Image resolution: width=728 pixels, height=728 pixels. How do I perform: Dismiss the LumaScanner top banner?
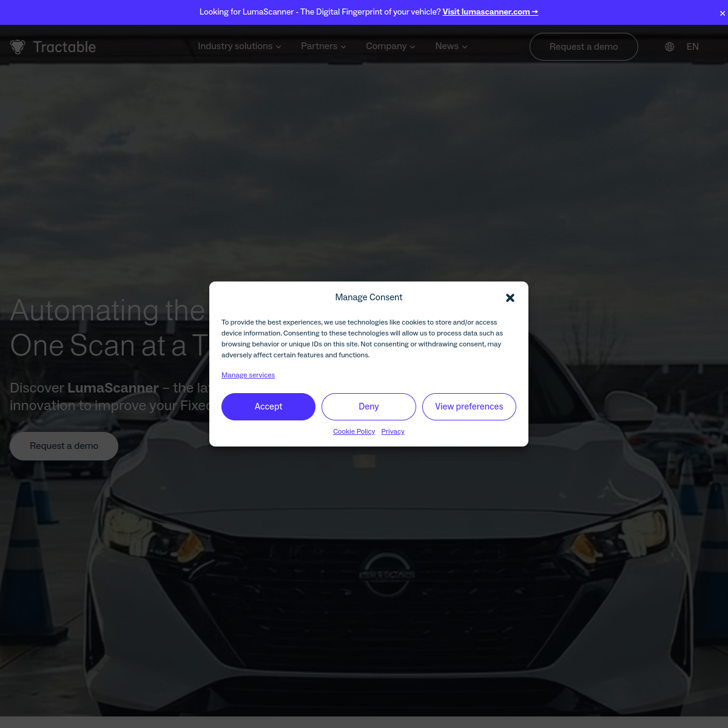click(x=722, y=13)
